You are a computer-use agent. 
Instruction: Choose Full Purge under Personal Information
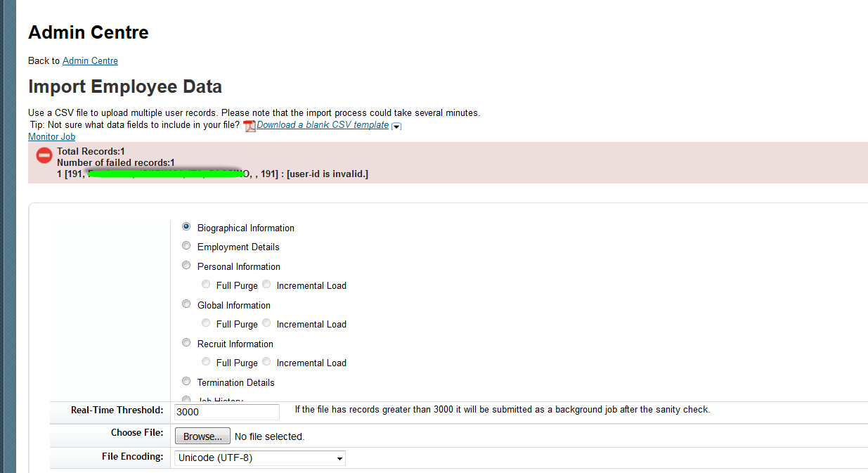tap(206, 284)
